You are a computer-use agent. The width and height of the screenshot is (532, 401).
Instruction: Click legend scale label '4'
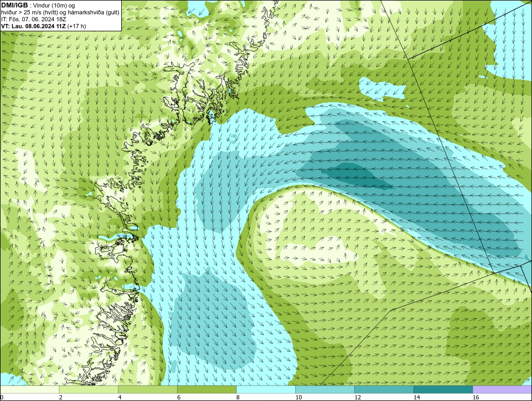[x=120, y=397]
